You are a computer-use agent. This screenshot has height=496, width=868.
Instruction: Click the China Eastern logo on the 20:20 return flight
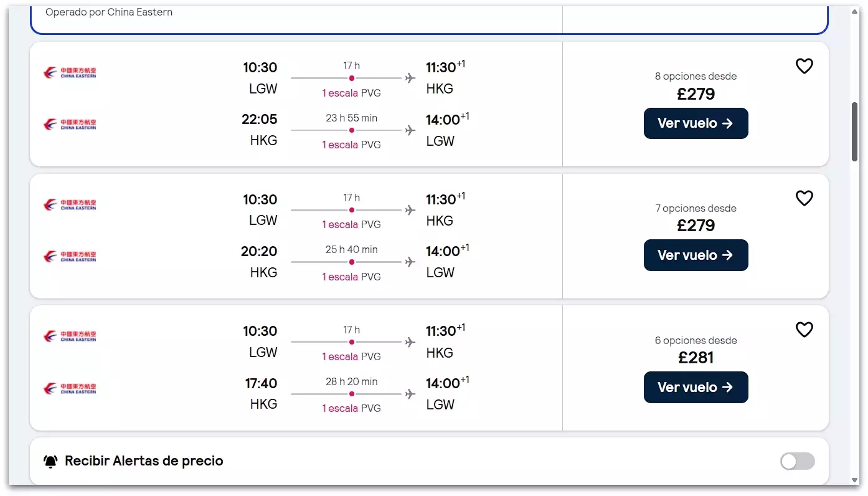[x=70, y=256]
